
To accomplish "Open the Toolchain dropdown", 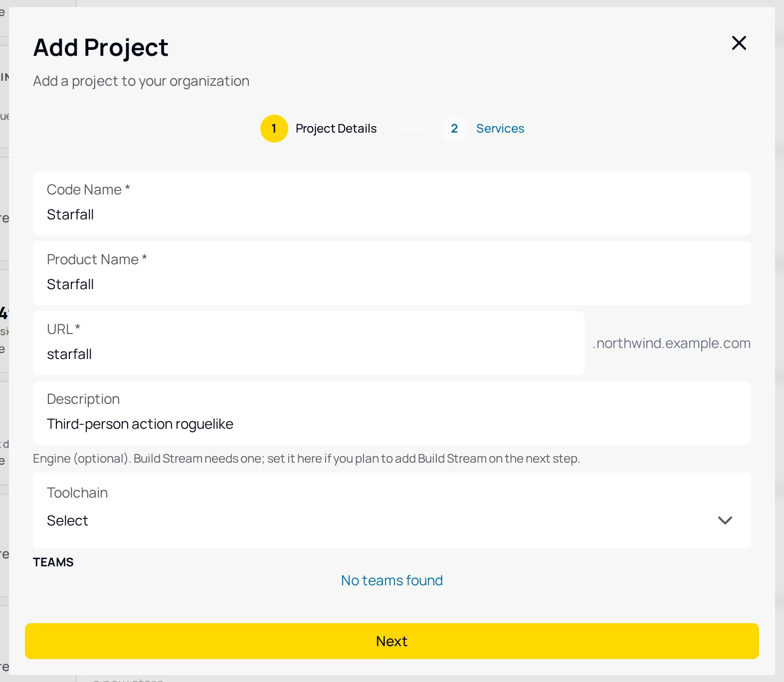I will pyautogui.click(x=392, y=511).
